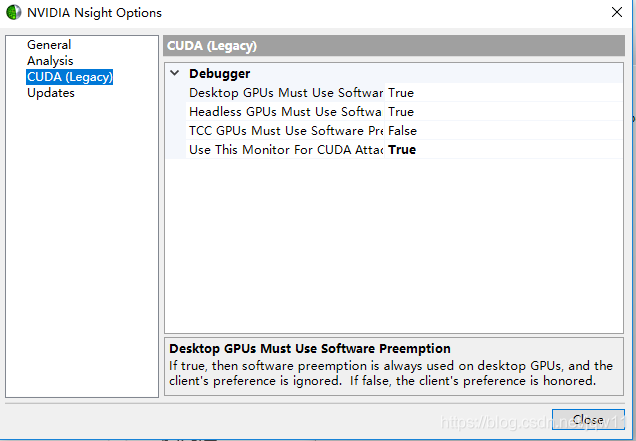Open the Analysis options page
The height and width of the screenshot is (441, 636).
pyautogui.click(x=50, y=61)
